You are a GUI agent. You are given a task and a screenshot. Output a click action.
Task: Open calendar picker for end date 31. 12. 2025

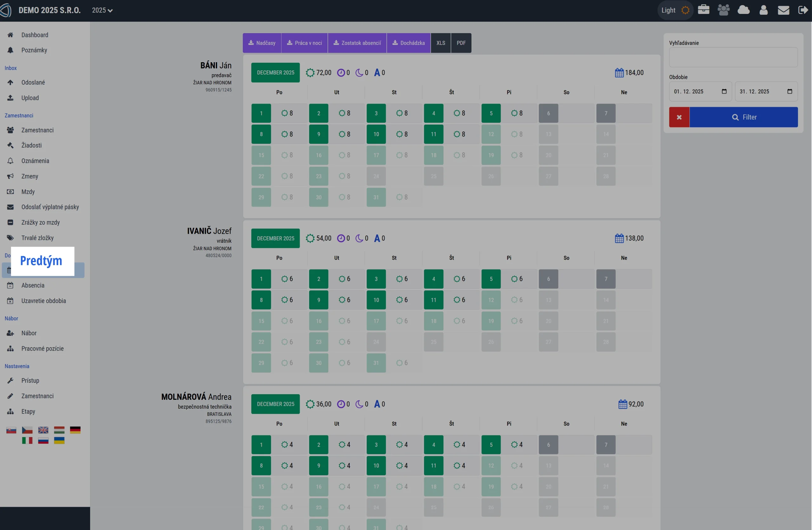tap(789, 91)
